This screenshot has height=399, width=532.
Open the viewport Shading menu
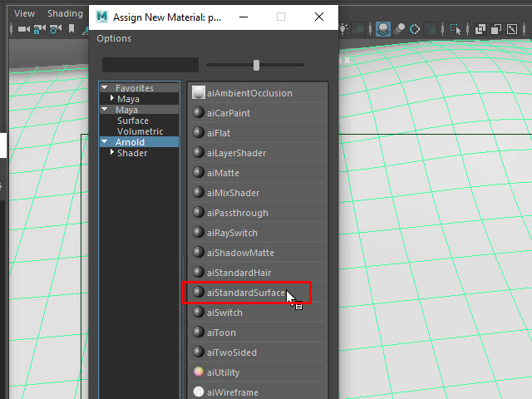pos(65,13)
